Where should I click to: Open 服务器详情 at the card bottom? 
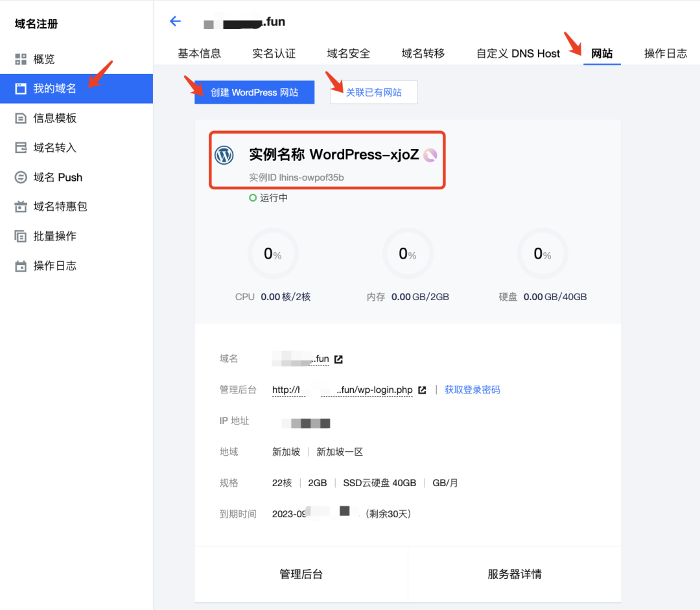tap(514, 574)
